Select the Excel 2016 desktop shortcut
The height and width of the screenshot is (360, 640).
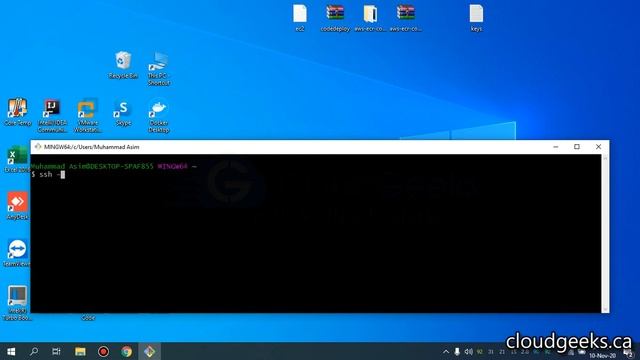(x=16, y=159)
